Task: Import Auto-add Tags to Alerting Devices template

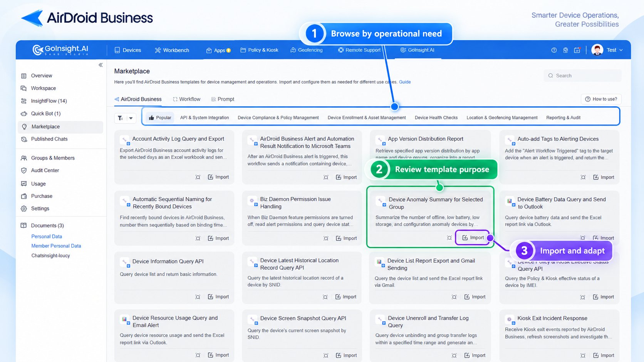Action: click(604, 177)
